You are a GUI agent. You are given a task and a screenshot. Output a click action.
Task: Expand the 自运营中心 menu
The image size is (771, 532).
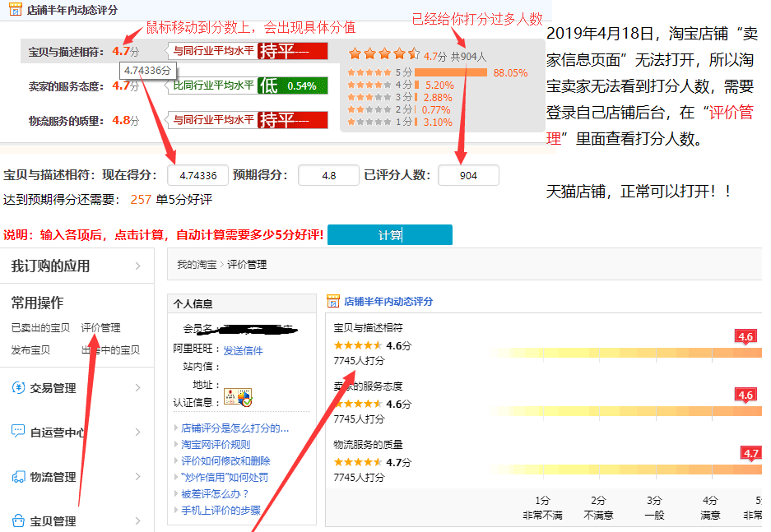coord(137,433)
